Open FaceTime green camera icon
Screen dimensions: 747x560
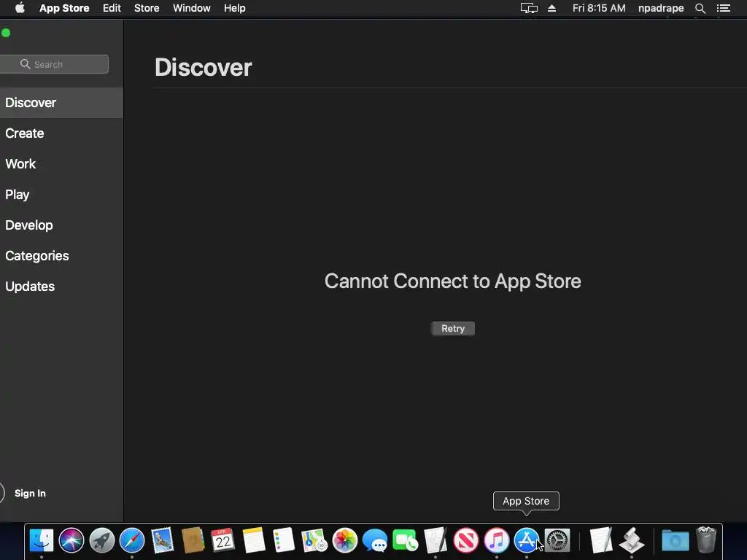tap(406, 540)
